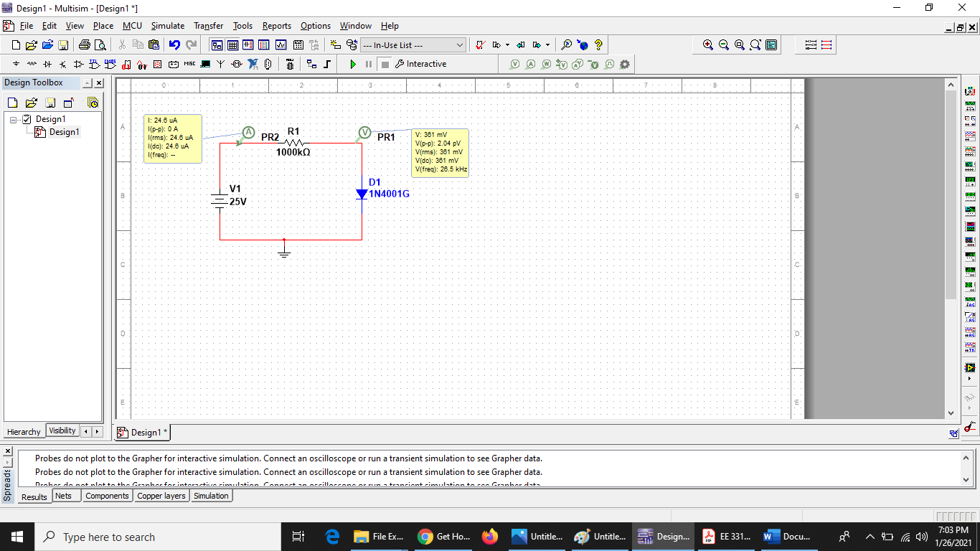Select the Place Diode component tool
Viewport: 980px width, 551px height.
coord(47,64)
